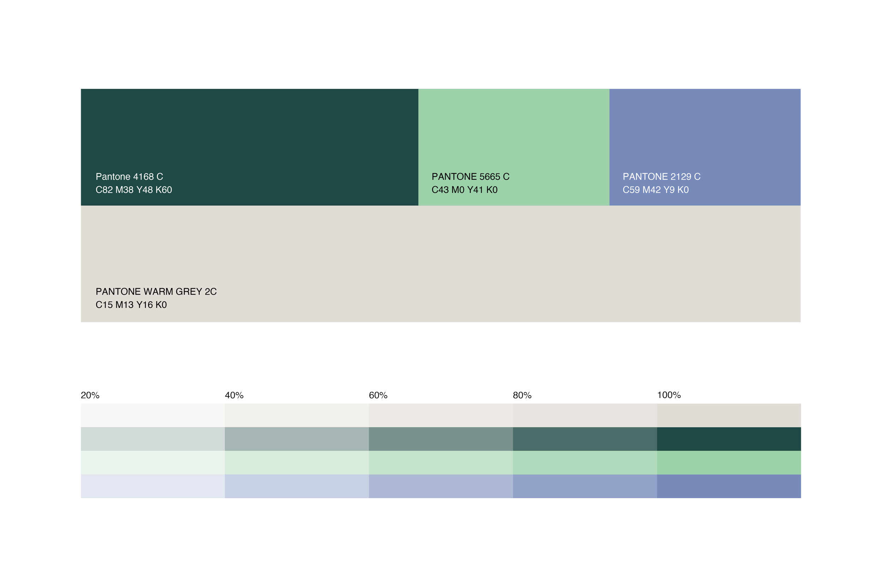Click the warm grey horizontal bar under the scale
This screenshot has height=588, width=882.
point(441,415)
